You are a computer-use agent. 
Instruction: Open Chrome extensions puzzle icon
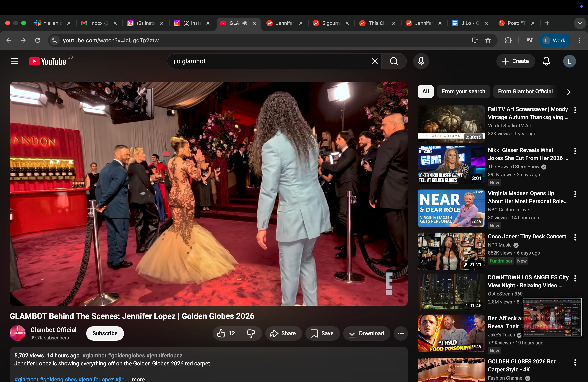508,40
